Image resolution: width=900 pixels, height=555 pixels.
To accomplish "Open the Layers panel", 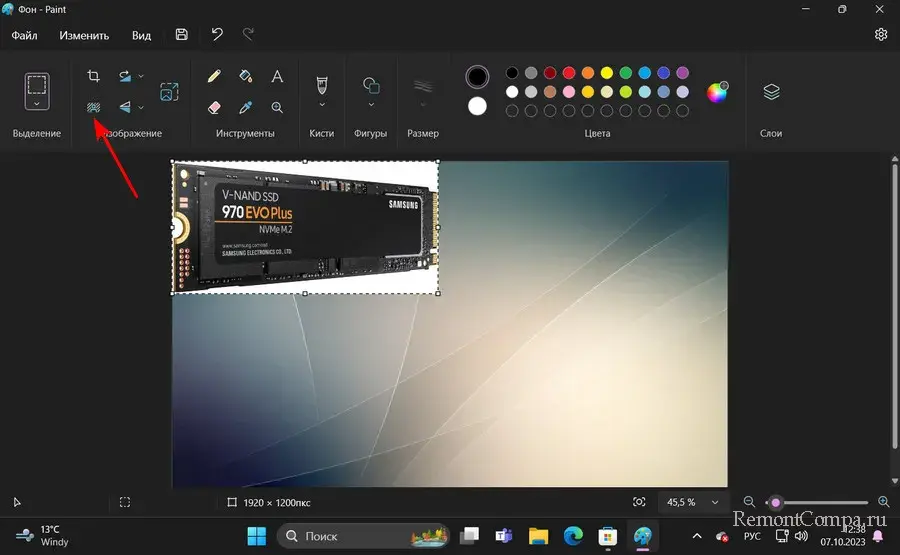I will 771,92.
